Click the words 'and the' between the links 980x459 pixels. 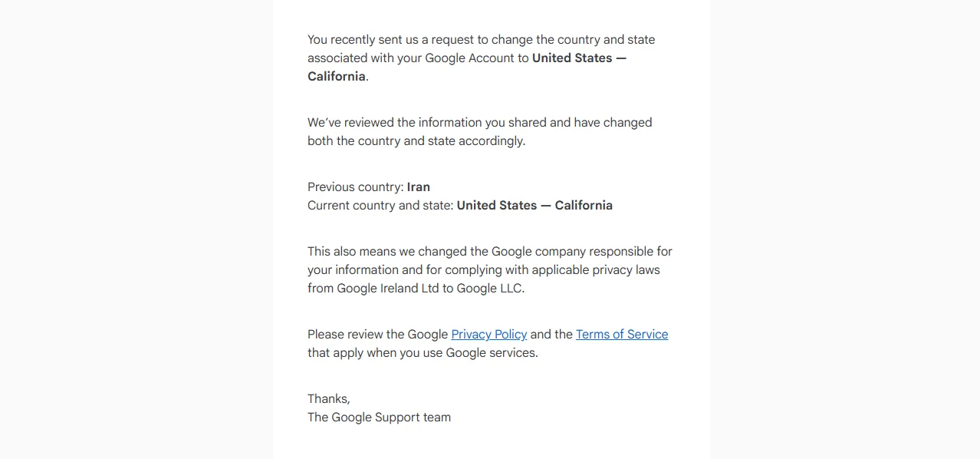(x=551, y=334)
